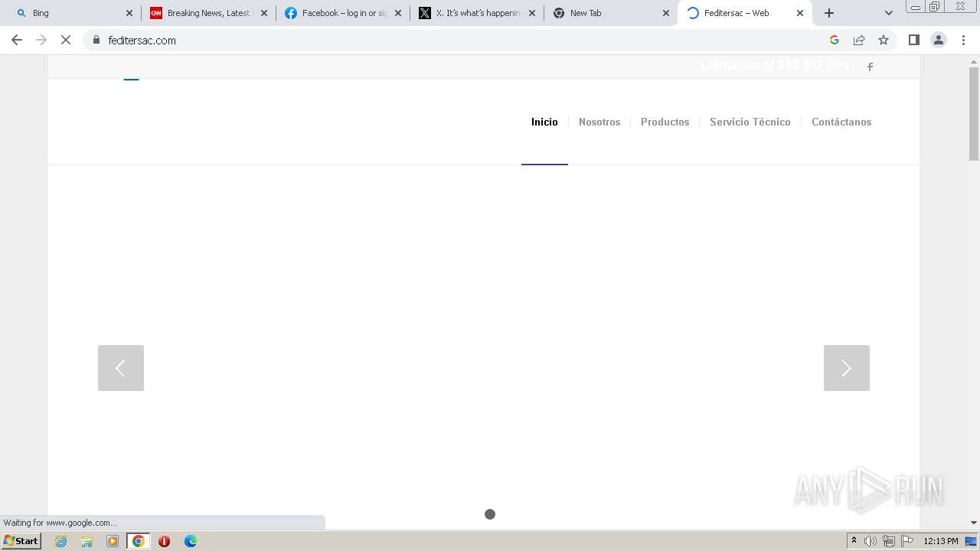Switch to the Facebook log in tab
Screen dimensions: 980x551
coord(343,13)
